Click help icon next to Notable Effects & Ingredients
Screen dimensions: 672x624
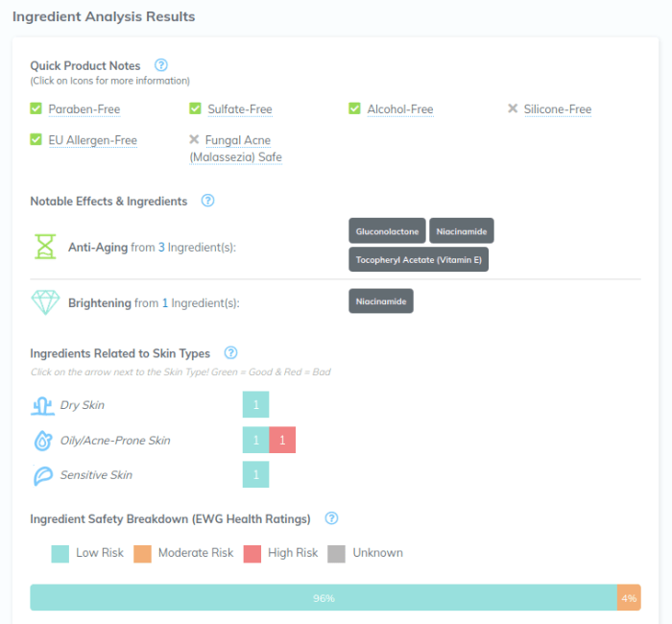(x=207, y=201)
